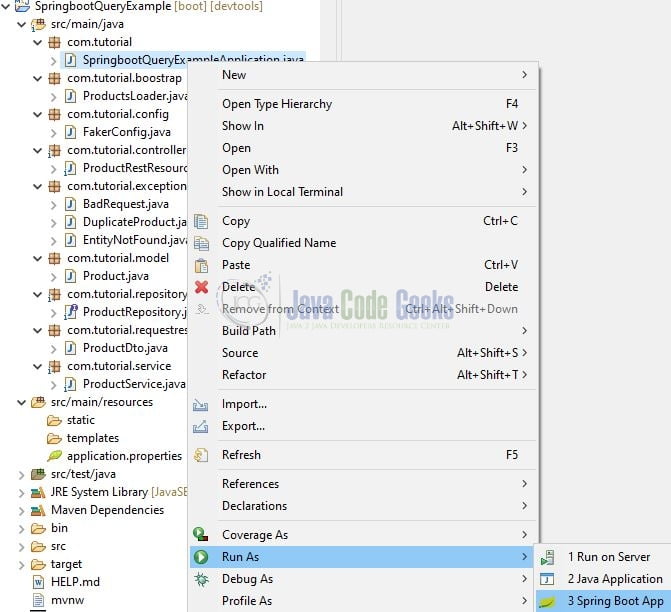
Task: Expand the bin folder
Action: (21, 529)
